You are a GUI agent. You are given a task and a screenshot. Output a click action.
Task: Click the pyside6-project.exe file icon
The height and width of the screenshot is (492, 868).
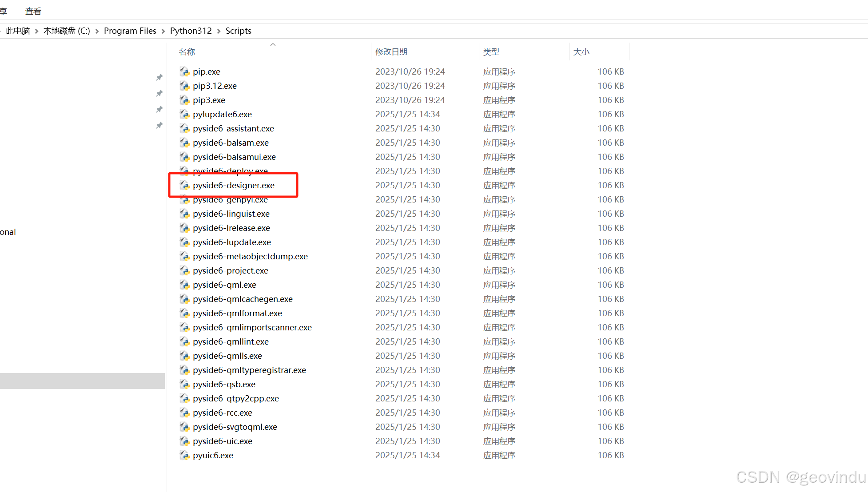tap(184, 270)
